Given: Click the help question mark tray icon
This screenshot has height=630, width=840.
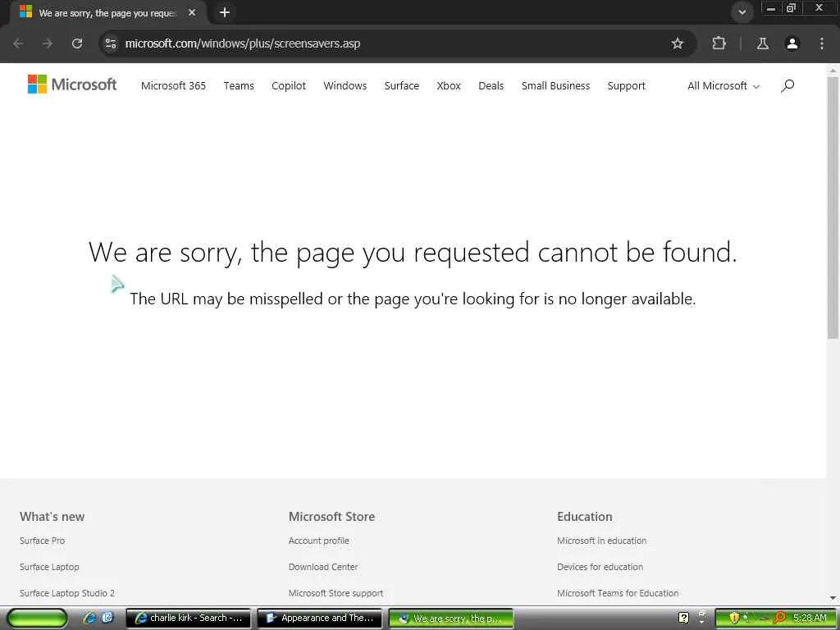Looking at the screenshot, I should (683, 618).
